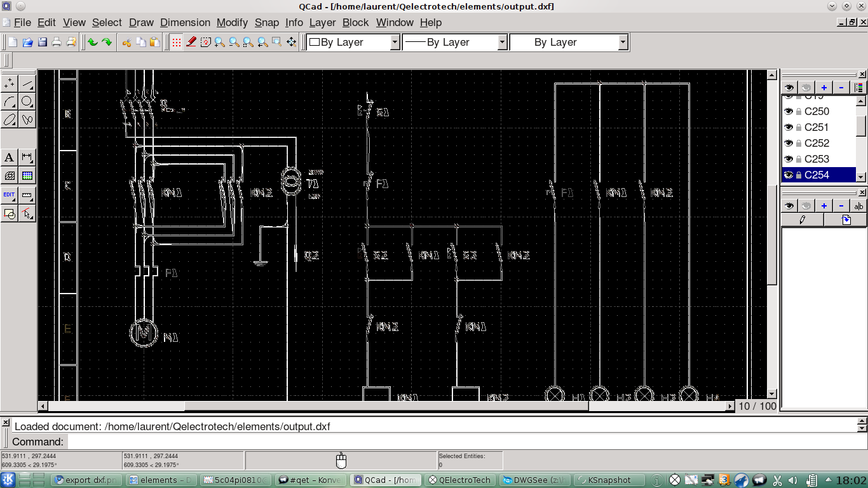
Task: Cut selection with scissors icon
Action: click(x=126, y=42)
